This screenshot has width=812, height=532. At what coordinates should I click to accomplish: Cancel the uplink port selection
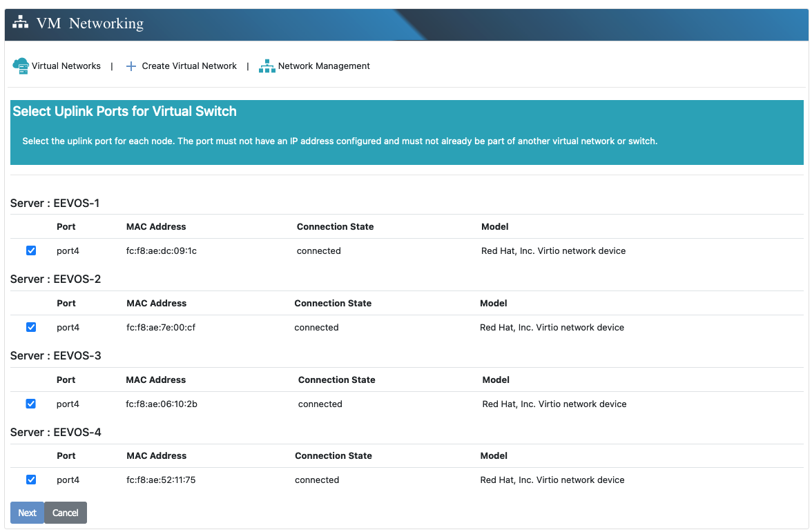(x=66, y=513)
